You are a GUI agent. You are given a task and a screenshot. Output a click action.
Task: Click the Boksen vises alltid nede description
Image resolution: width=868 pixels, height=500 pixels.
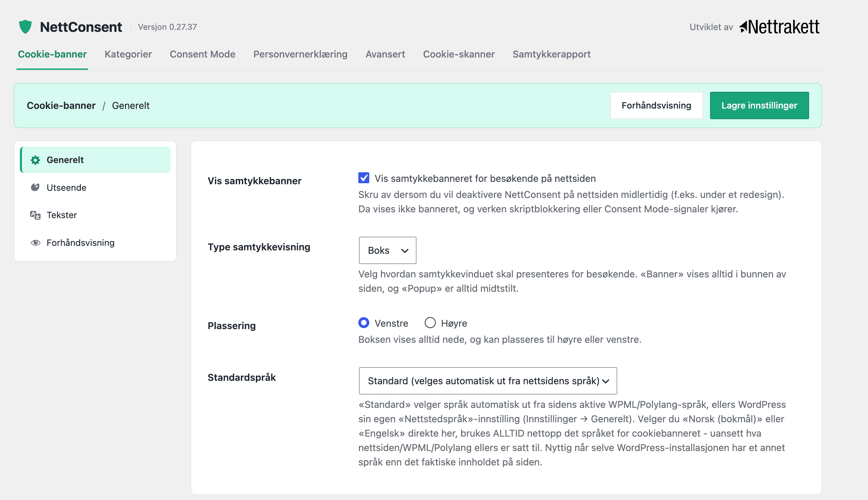500,339
